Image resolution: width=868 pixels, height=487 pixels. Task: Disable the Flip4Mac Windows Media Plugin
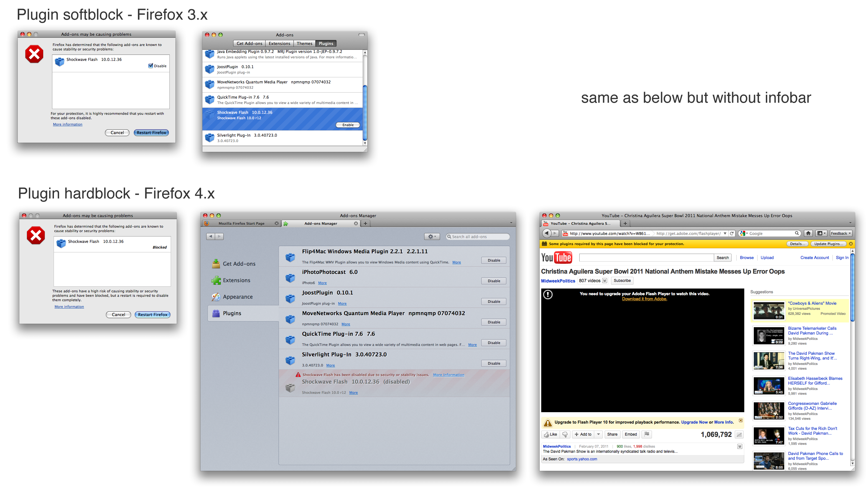[494, 260]
